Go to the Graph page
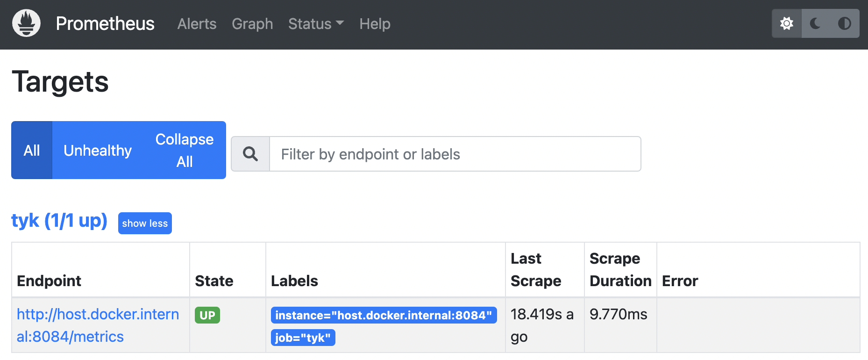Viewport: 868px width, 360px height. coord(252,24)
